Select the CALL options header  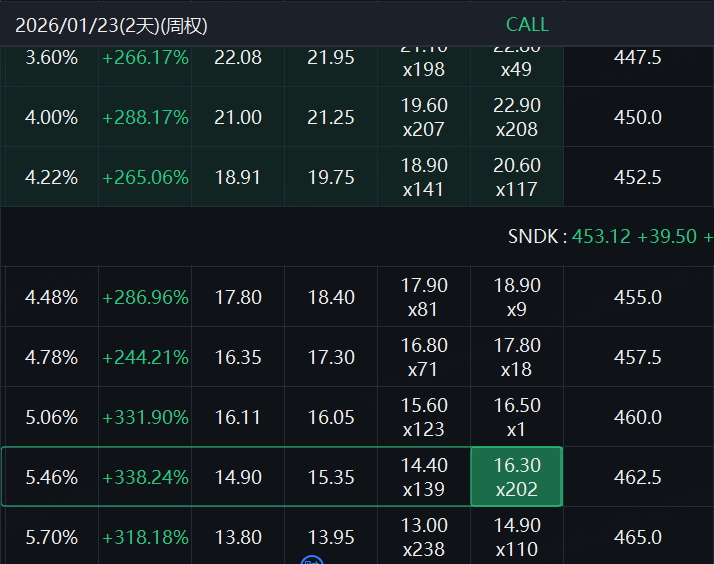pyautogui.click(x=527, y=25)
